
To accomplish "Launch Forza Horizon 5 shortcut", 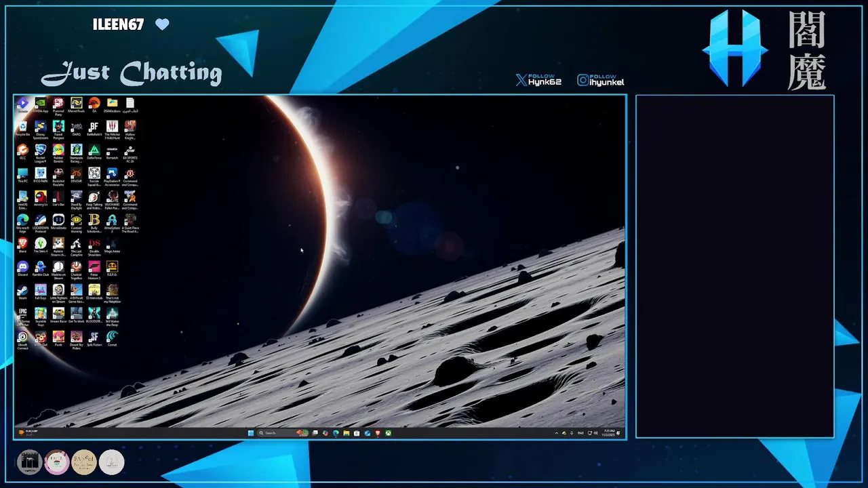I will coord(94,270).
